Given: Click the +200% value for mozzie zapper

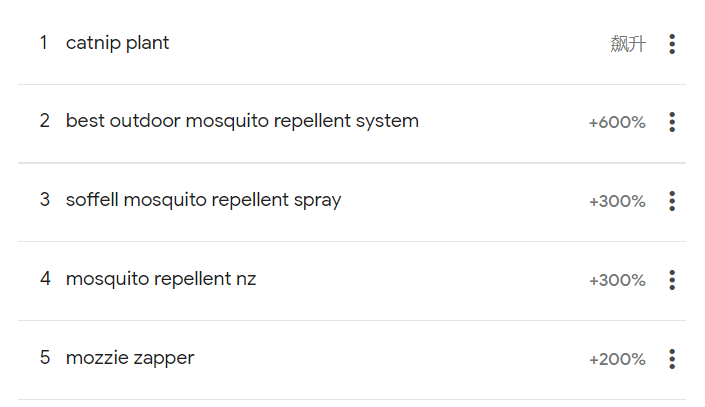Looking at the screenshot, I should click(x=617, y=359).
